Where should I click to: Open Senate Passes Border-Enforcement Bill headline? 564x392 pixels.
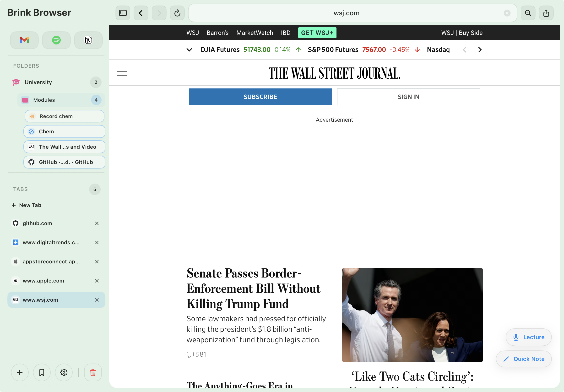pyautogui.click(x=253, y=288)
